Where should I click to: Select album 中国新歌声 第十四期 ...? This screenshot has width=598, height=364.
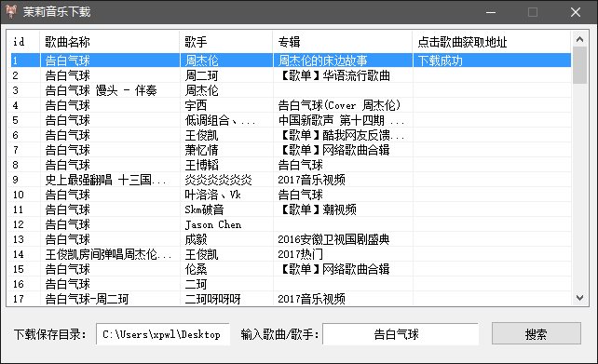tap(341, 120)
